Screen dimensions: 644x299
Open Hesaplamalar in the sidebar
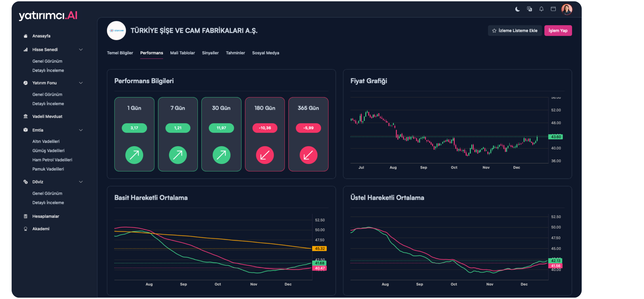46,216
